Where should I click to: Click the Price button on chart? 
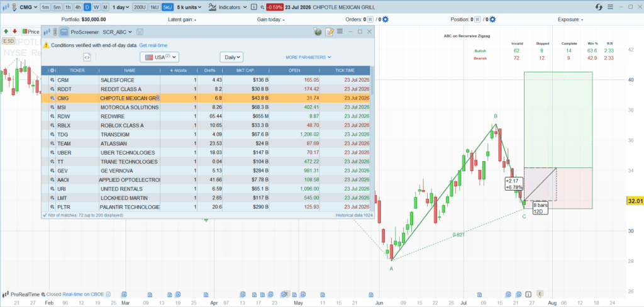(31, 31)
